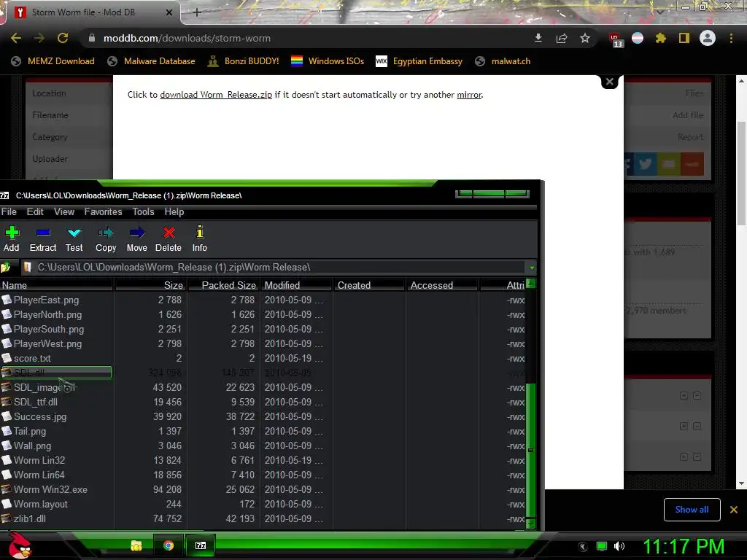This screenshot has width=747, height=560.
Task: Select zlib1.dll in the list
Action: pyautogui.click(x=29, y=518)
